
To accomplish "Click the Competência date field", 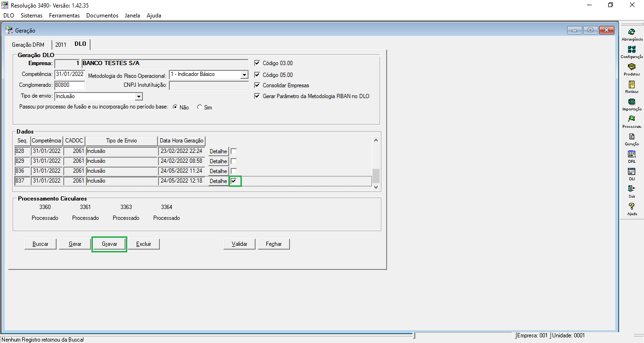I will 70,75.
